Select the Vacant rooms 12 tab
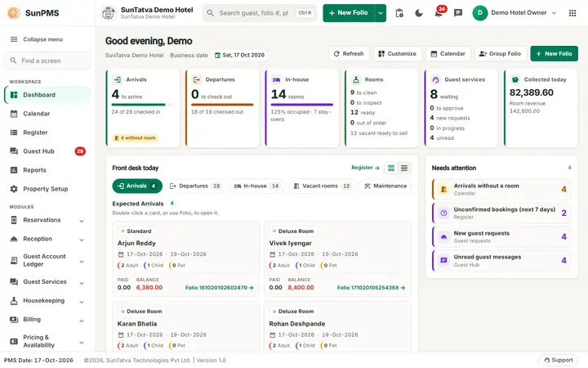The image size is (588, 368). [x=323, y=186]
